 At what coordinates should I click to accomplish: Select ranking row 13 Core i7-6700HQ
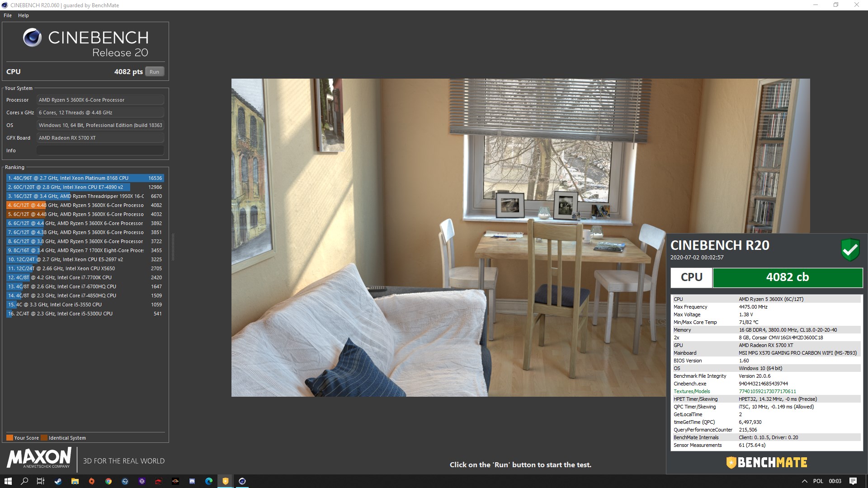pyautogui.click(x=85, y=286)
